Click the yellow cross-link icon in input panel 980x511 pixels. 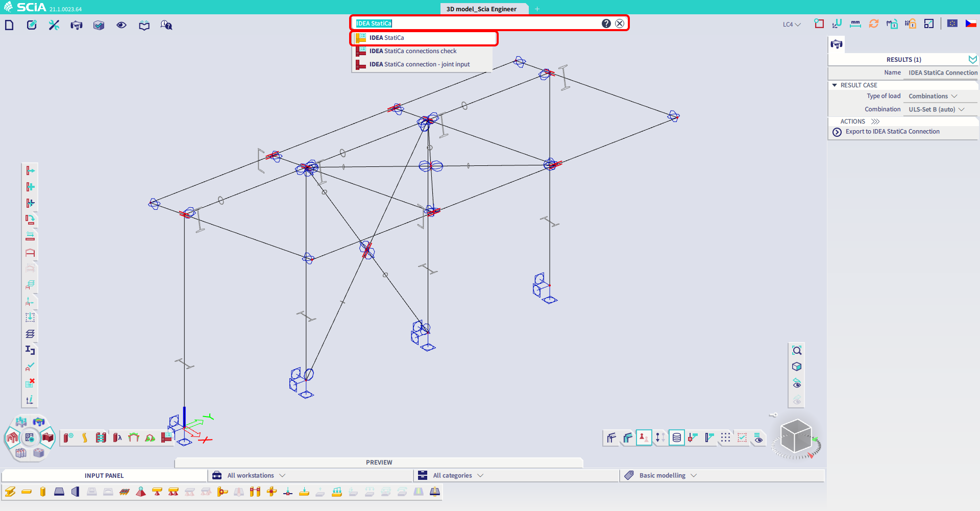(x=272, y=492)
